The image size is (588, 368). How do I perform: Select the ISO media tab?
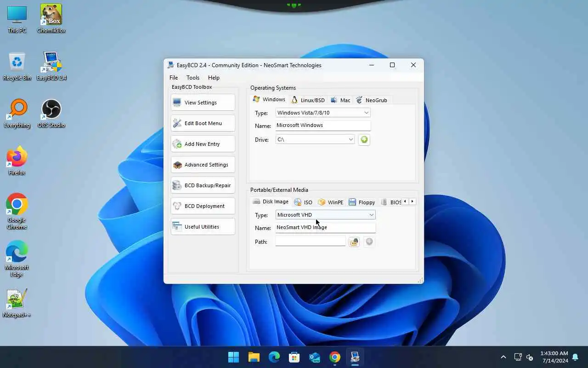(x=303, y=202)
